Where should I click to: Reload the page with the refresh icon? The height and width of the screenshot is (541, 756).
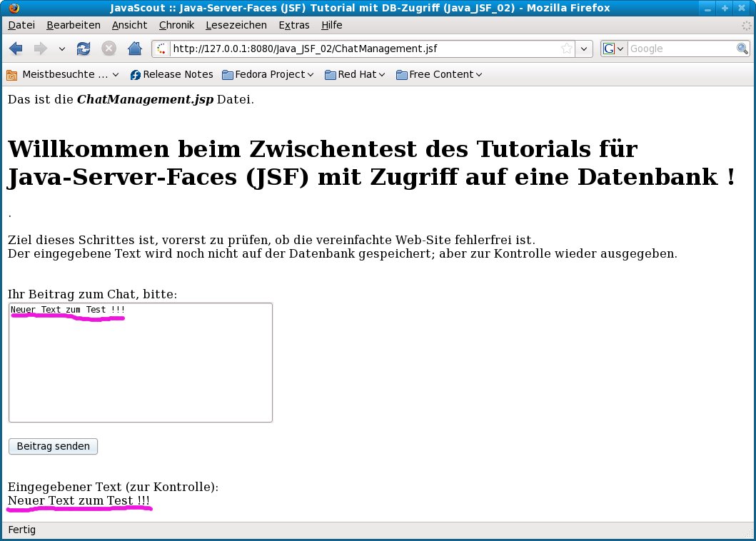click(84, 49)
